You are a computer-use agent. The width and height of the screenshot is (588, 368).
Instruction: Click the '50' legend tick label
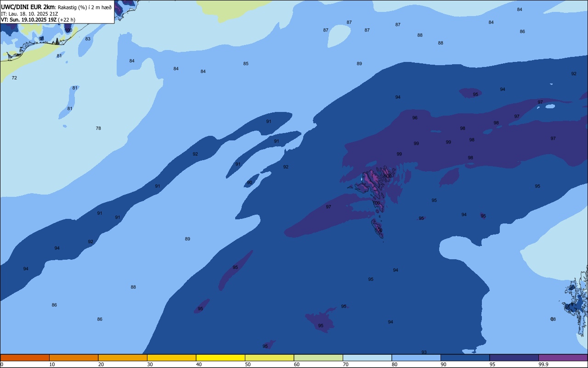point(248,364)
